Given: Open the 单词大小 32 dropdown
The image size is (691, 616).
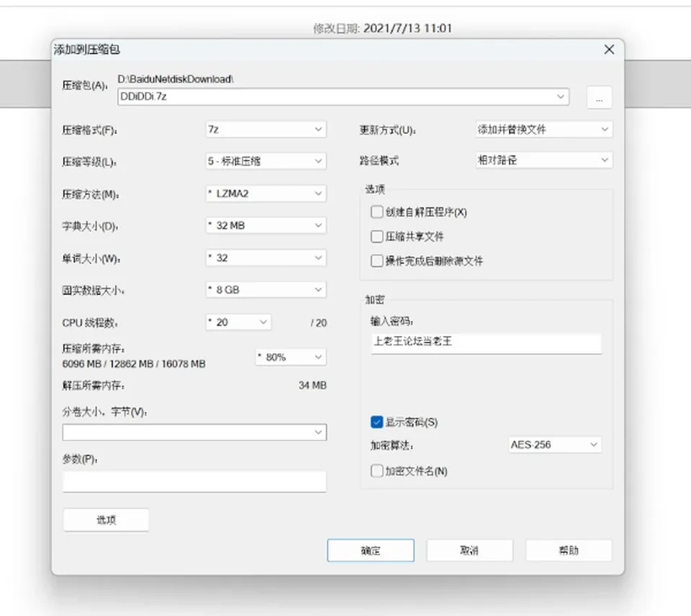Looking at the screenshot, I should 266,258.
